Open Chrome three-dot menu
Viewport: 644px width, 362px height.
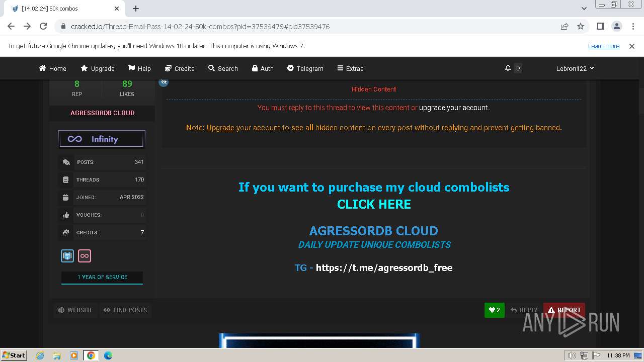(632, 26)
